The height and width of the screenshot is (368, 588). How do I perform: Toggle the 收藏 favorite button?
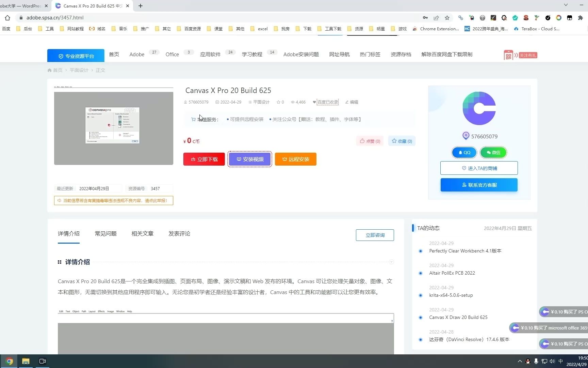(402, 141)
